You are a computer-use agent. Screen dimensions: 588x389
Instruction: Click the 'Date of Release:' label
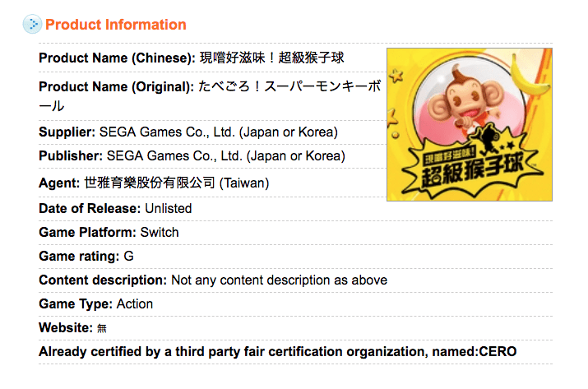click(x=90, y=209)
